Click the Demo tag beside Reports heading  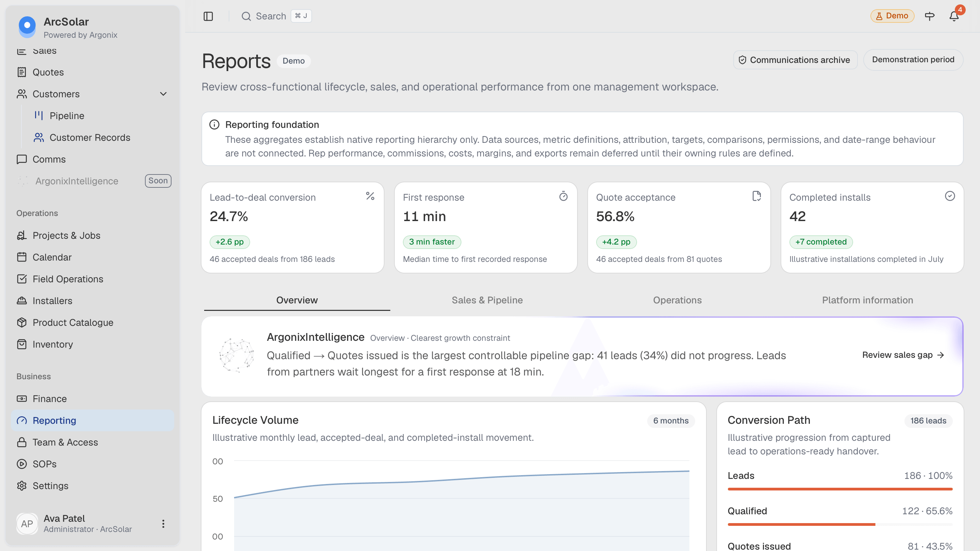293,61
